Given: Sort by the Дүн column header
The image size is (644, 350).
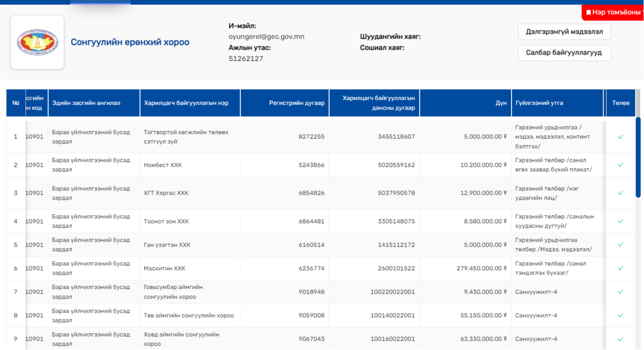Looking at the screenshot, I should [501, 103].
